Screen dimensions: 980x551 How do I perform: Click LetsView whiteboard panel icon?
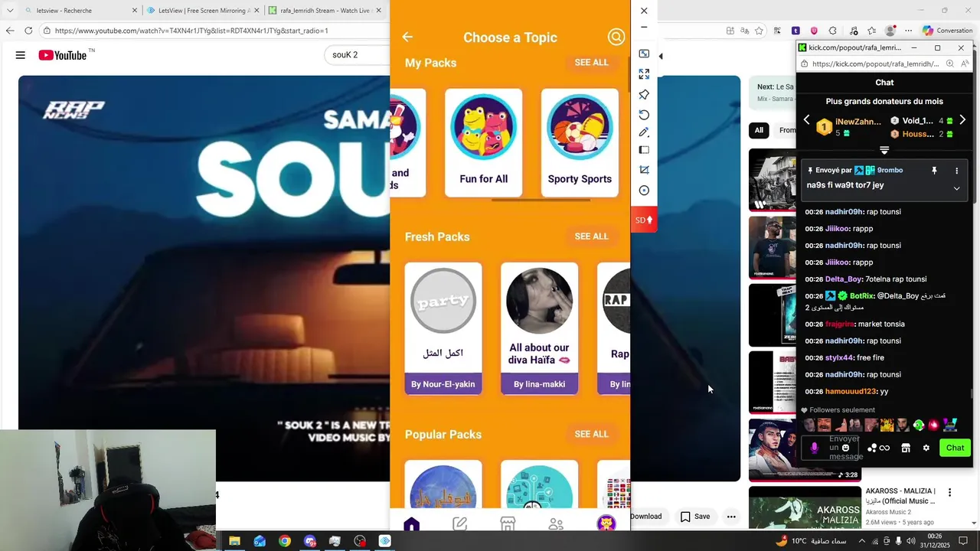(x=644, y=151)
